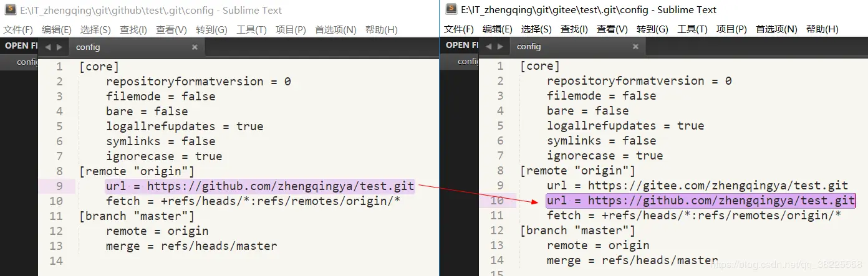
Task: Click logallrefupdates line in gitee window
Action: (x=625, y=126)
